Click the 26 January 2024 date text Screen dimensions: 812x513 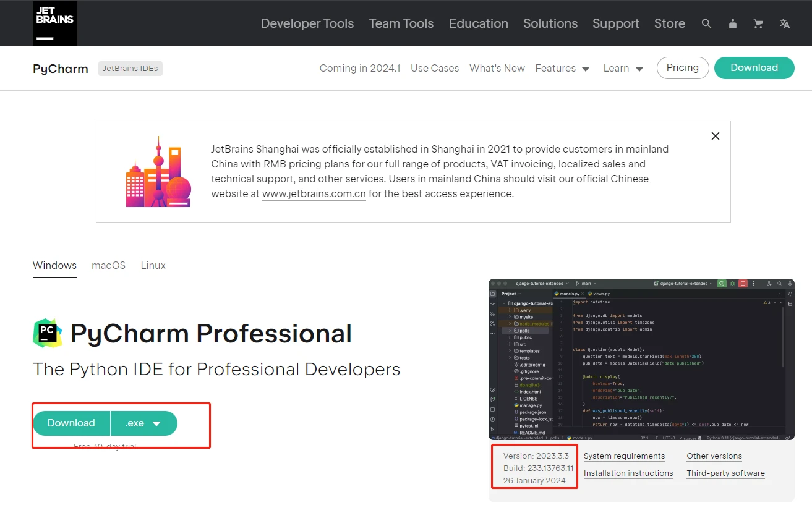pyautogui.click(x=534, y=481)
